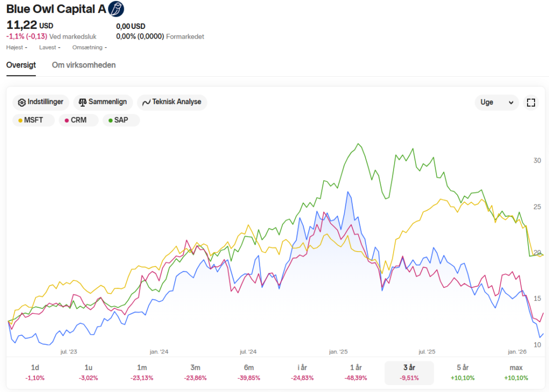Click the jul. '23 axis label

click(x=69, y=352)
